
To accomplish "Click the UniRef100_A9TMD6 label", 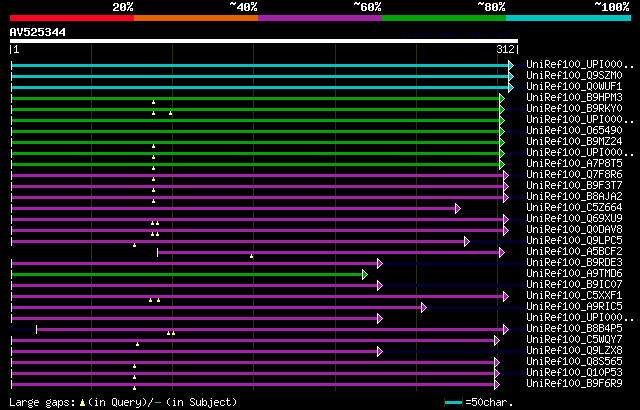I will [x=574, y=274].
